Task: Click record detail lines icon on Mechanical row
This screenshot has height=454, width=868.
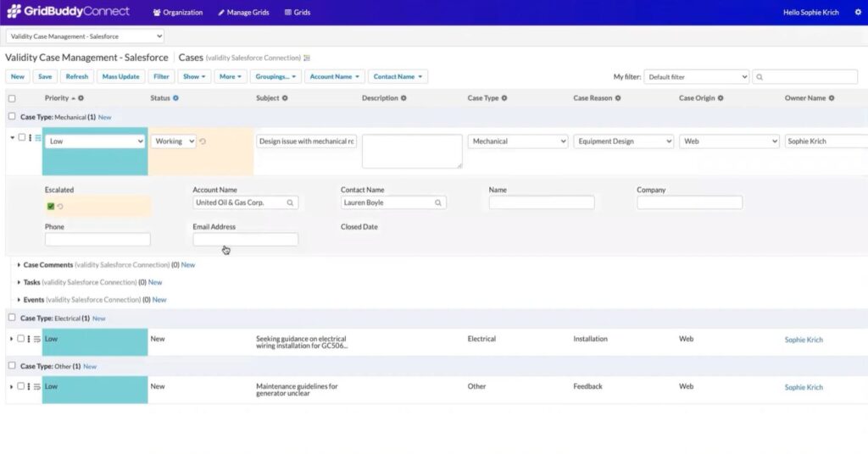Action: (38, 138)
